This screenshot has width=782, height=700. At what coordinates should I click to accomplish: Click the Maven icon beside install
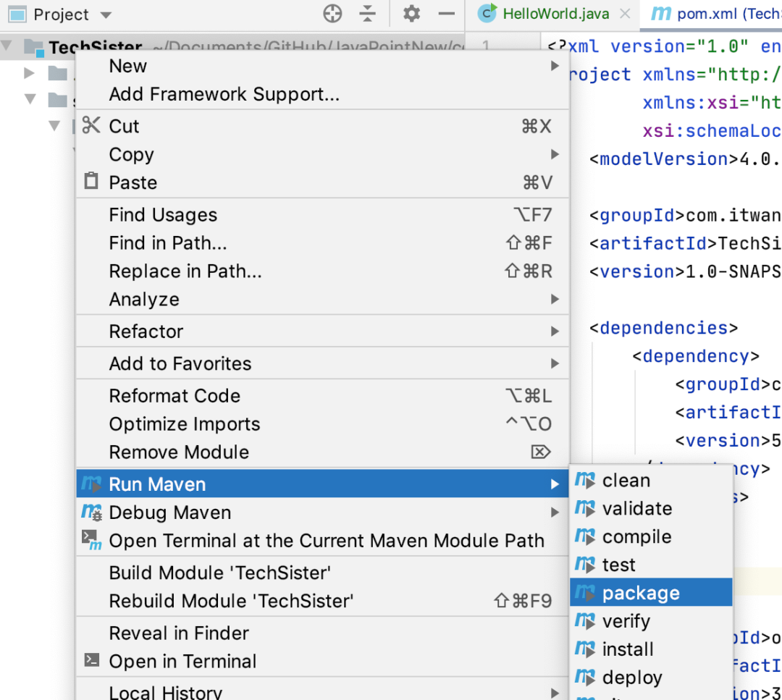[x=585, y=649]
